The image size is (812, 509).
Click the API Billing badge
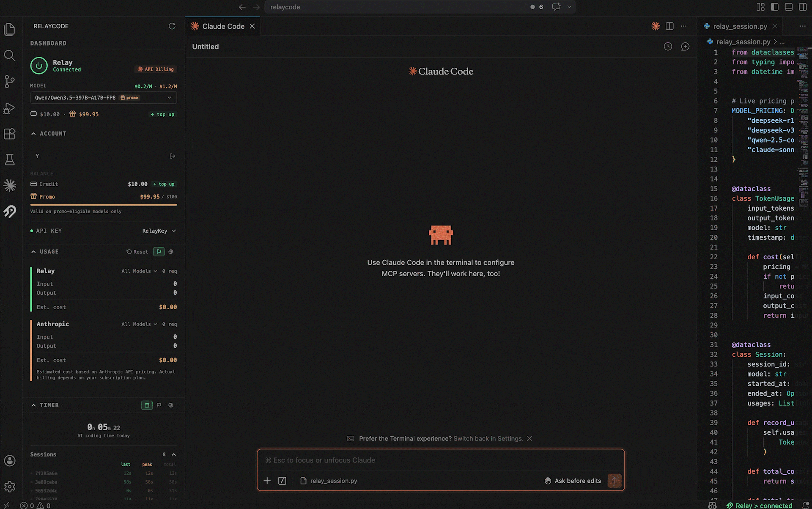(156, 69)
